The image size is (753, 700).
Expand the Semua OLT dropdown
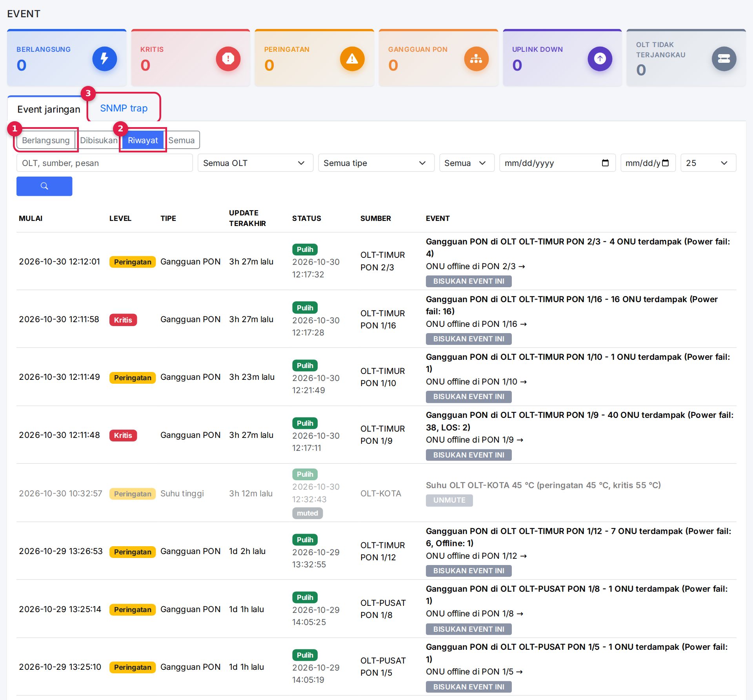tap(255, 163)
